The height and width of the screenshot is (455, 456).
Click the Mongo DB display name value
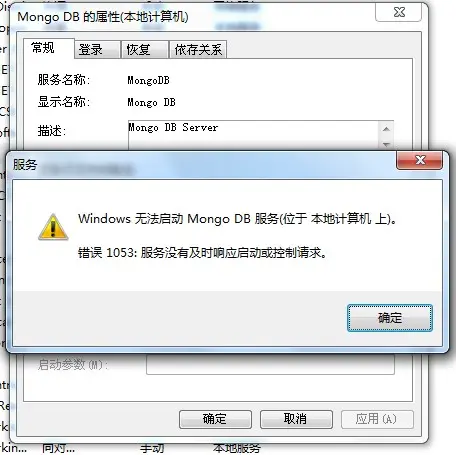pyautogui.click(x=151, y=102)
